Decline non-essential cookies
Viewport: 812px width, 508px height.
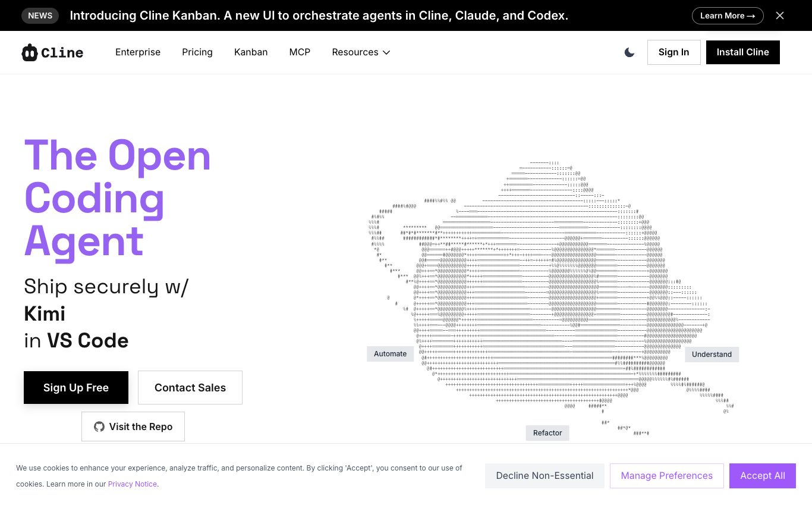pyautogui.click(x=545, y=476)
